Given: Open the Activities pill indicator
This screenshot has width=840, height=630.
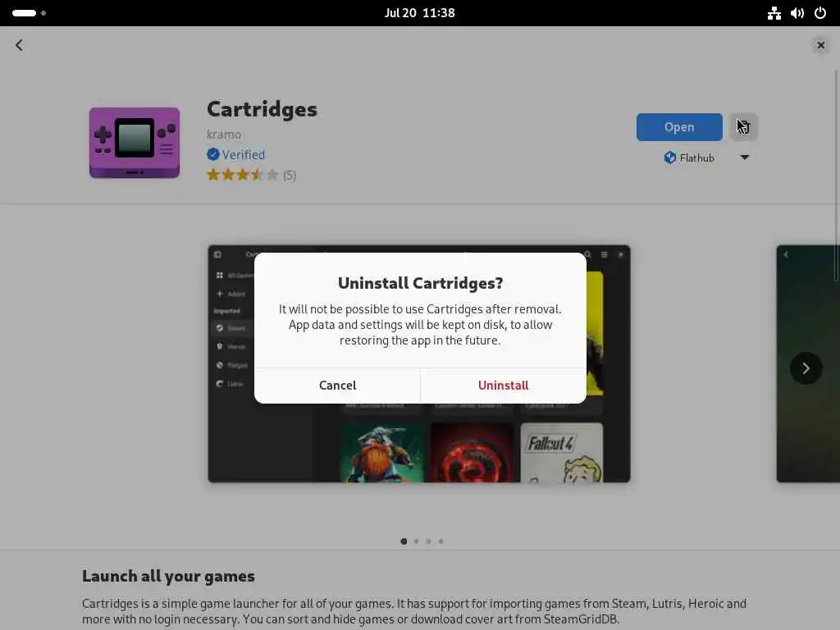Looking at the screenshot, I should [x=29, y=13].
